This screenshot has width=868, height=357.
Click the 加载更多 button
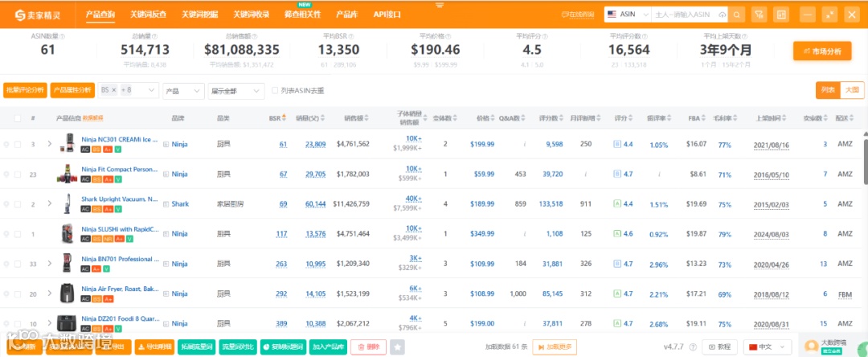[555, 347]
